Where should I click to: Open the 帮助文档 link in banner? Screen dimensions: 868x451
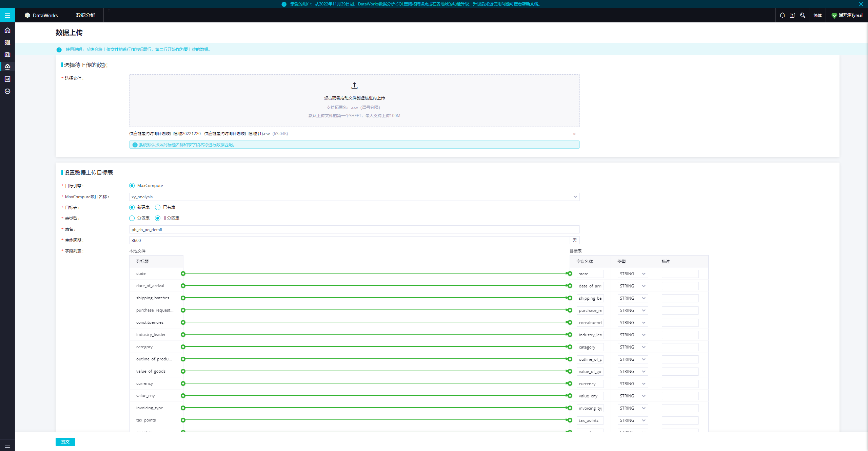[530, 4]
